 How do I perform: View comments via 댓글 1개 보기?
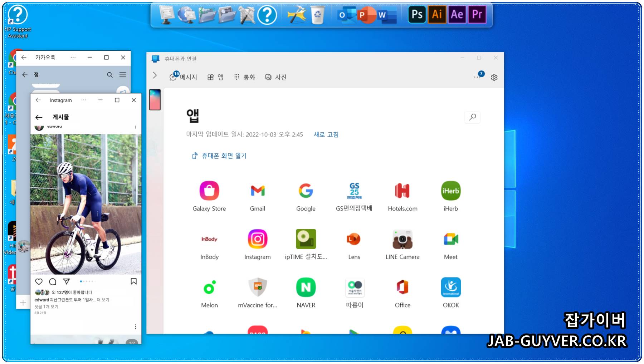(x=46, y=307)
